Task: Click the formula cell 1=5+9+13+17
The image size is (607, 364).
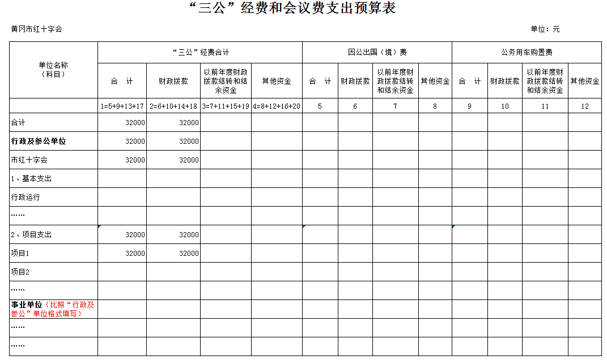Action: 122,106
